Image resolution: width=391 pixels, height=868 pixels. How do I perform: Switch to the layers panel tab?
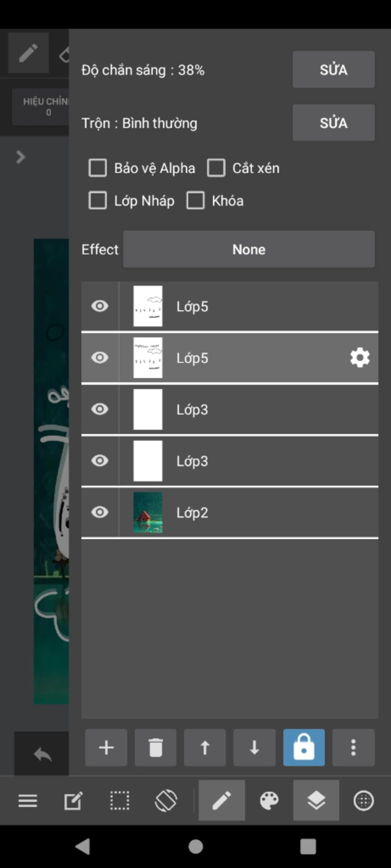316,800
